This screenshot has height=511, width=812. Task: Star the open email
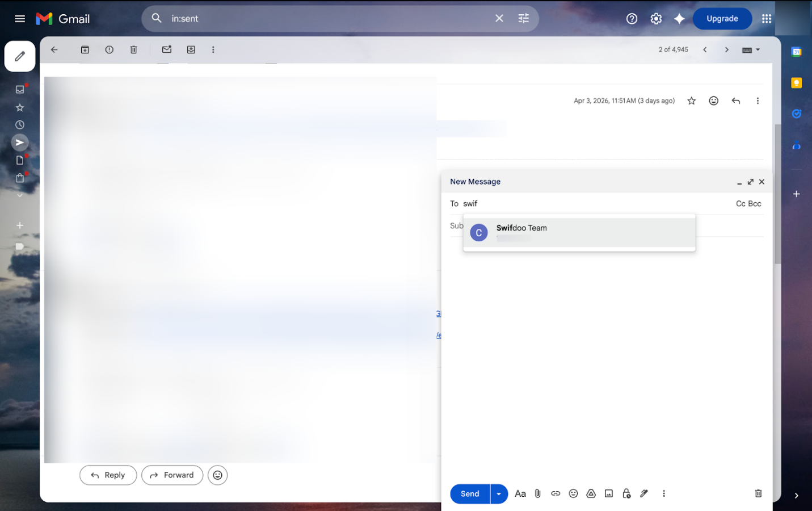coord(691,100)
